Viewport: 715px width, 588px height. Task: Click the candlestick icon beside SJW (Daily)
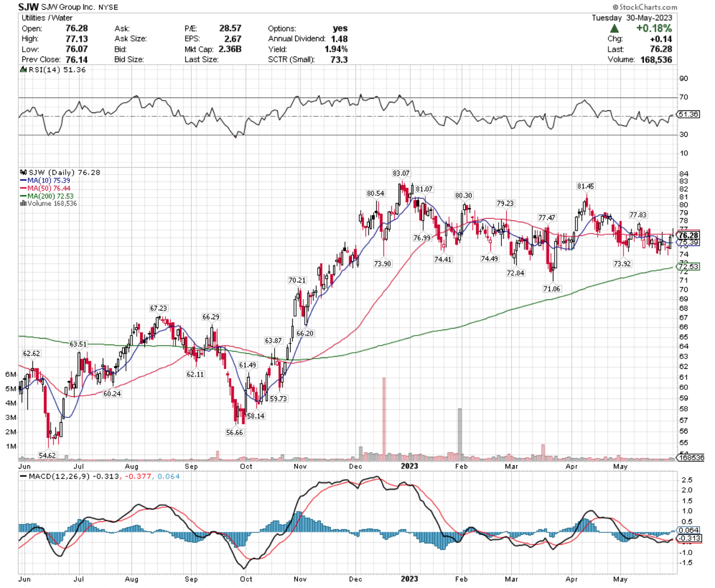coord(23,172)
